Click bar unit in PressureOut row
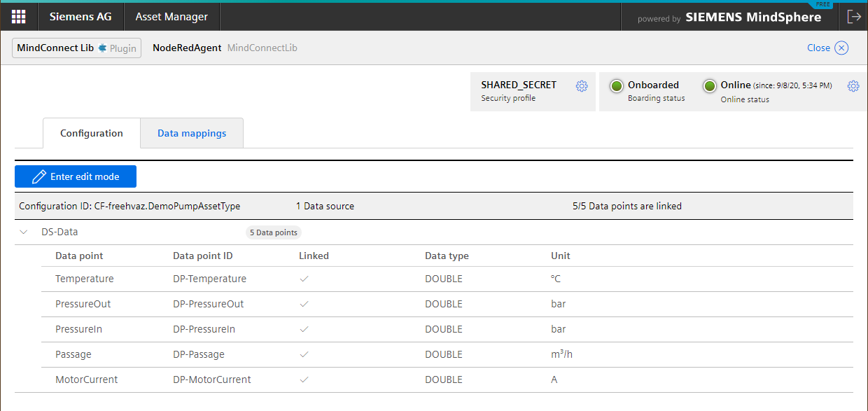Screen dimensions: 868x411 559,304
